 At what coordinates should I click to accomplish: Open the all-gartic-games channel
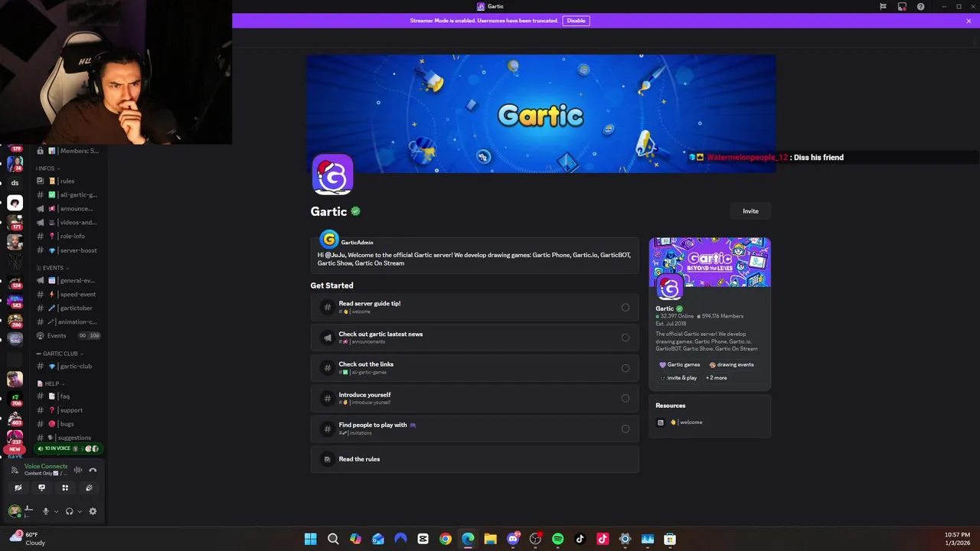coord(67,194)
